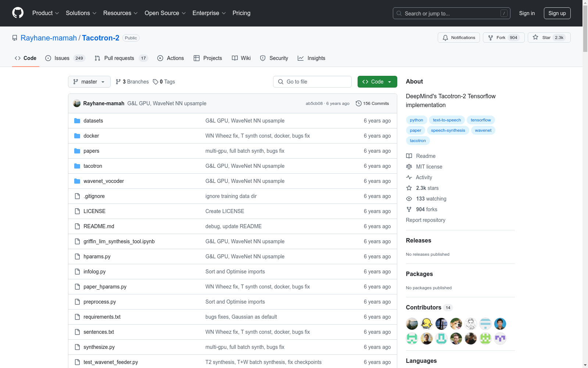The image size is (588, 368).
Task: Open the Security tab
Action: point(274,58)
